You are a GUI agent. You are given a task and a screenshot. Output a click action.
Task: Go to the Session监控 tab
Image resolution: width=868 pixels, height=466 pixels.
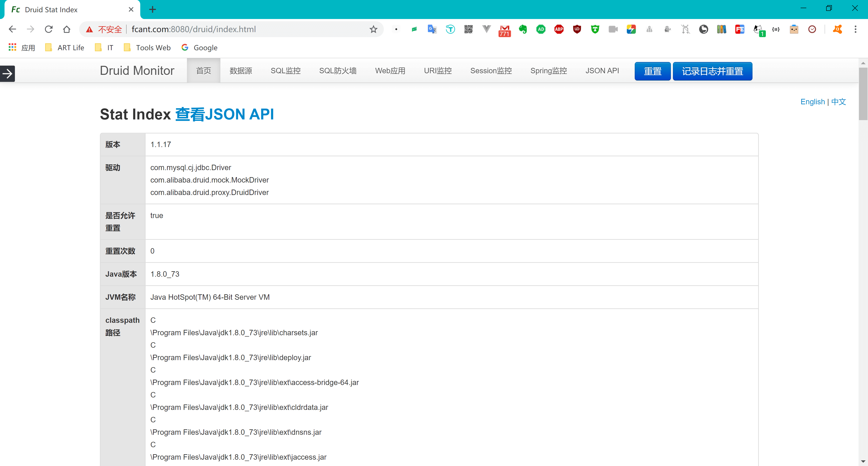point(491,71)
